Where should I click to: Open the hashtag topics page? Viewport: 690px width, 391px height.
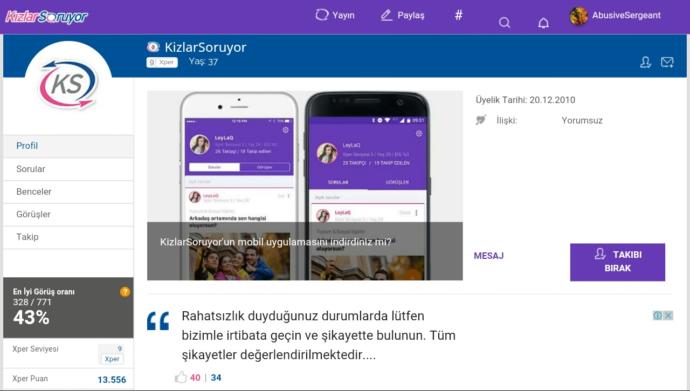[x=459, y=15]
